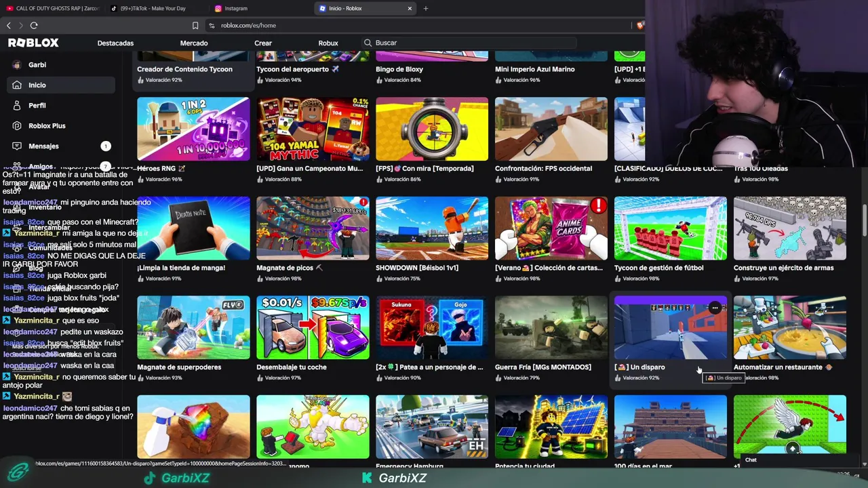The image size is (868, 488).
Task: Open the Mercado section
Action: point(194,43)
